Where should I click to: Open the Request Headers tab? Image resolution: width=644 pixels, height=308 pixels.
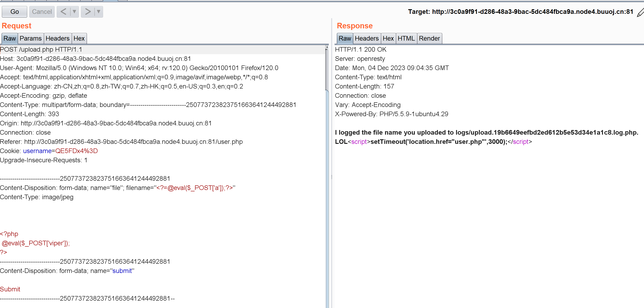pyautogui.click(x=57, y=38)
